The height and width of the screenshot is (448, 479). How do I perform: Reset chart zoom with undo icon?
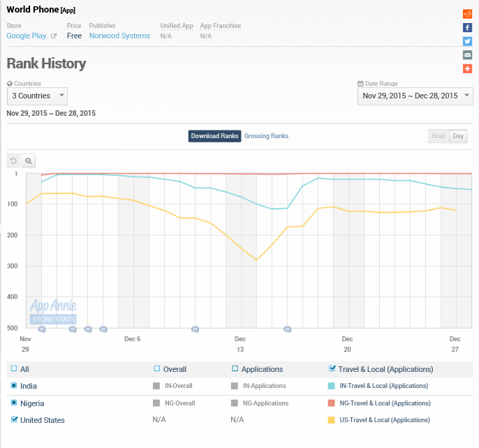[13, 160]
